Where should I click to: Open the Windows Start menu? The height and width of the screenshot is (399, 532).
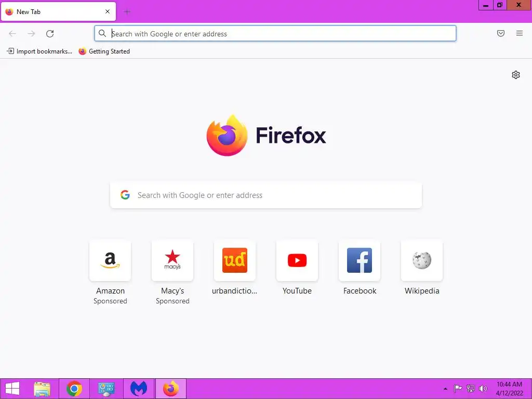tap(12, 389)
